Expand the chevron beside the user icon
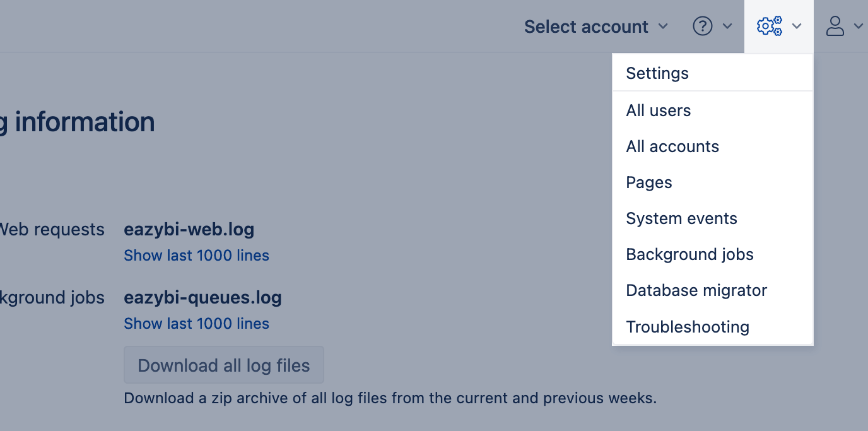Image resolution: width=868 pixels, height=431 pixels. (858, 27)
